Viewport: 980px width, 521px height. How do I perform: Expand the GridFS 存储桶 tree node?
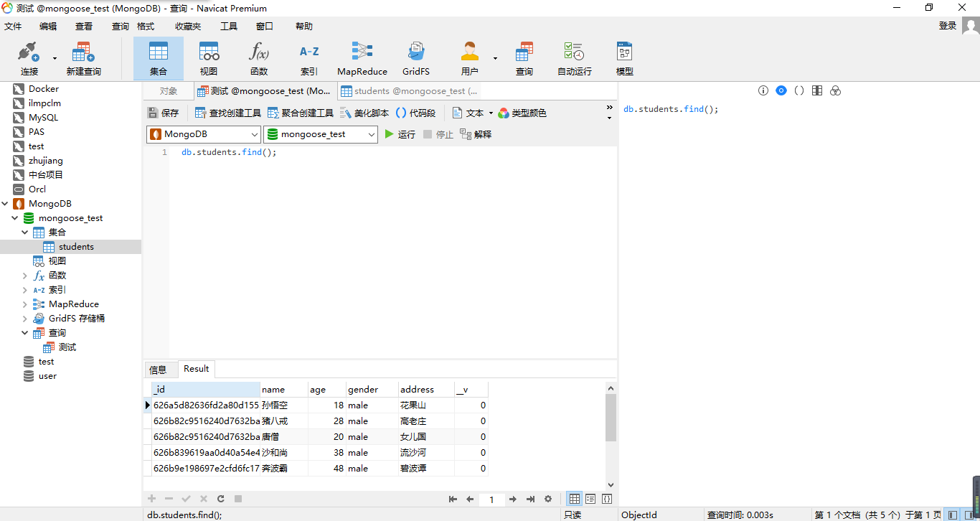[25, 319]
